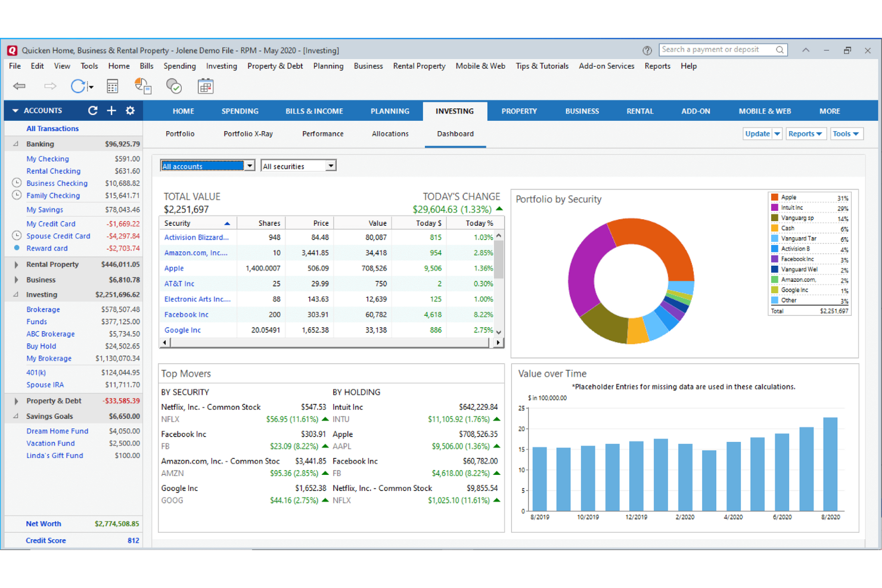Select the reconcile checkmark toolbar icon
Image resolution: width=882 pixels, height=588 pixels.
click(174, 86)
